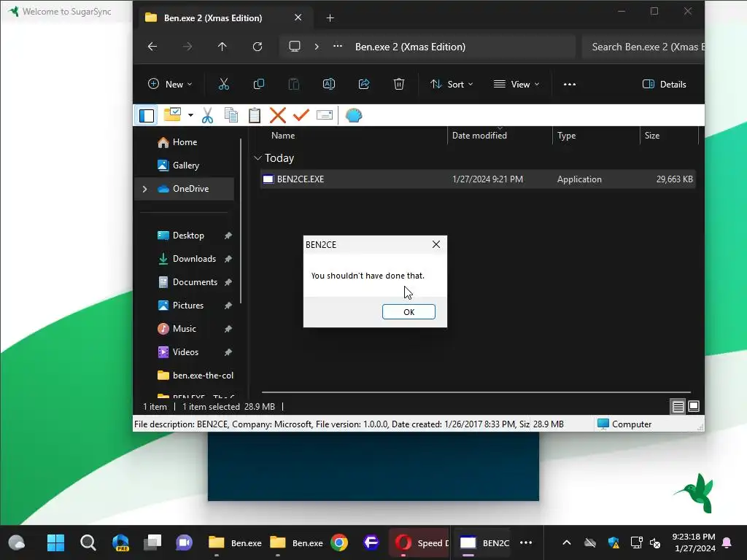The height and width of the screenshot is (560, 747).
Task: Collapse the Today group chevron
Action: pyautogui.click(x=258, y=158)
